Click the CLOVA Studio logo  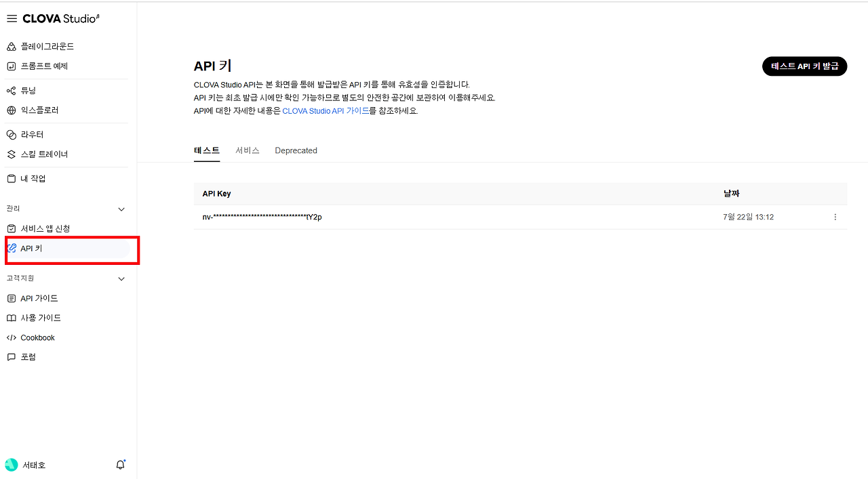click(61, 19)
